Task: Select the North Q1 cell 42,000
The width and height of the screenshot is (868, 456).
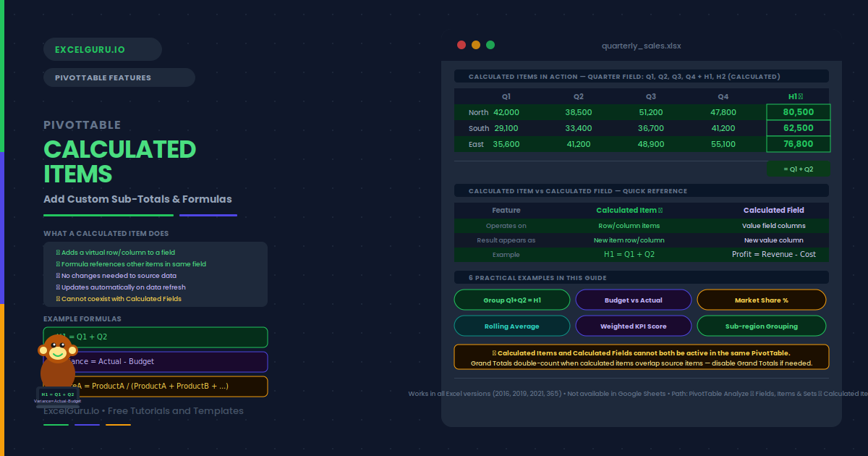Action: 506,112
